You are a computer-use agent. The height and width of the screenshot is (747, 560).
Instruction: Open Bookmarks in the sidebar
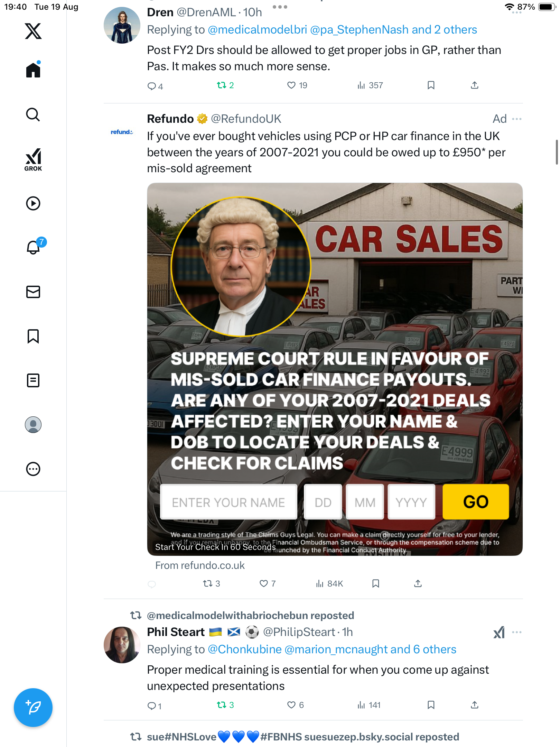(33, 336)
